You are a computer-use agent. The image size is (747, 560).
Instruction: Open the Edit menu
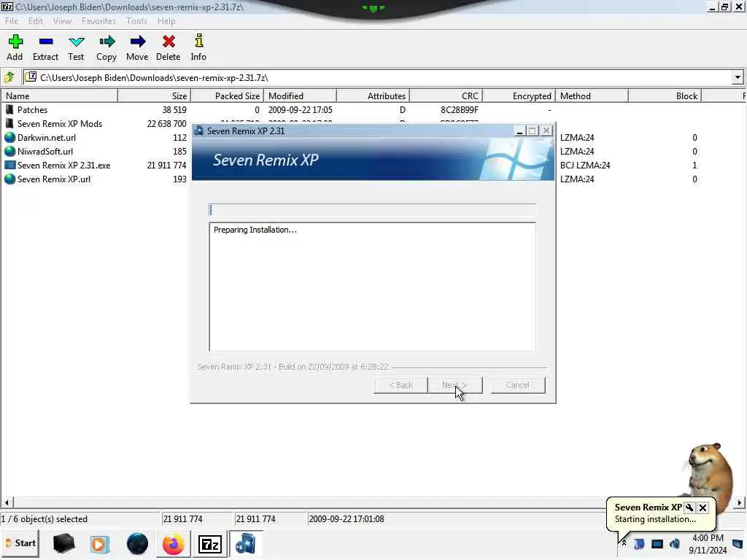pos(36,21)
